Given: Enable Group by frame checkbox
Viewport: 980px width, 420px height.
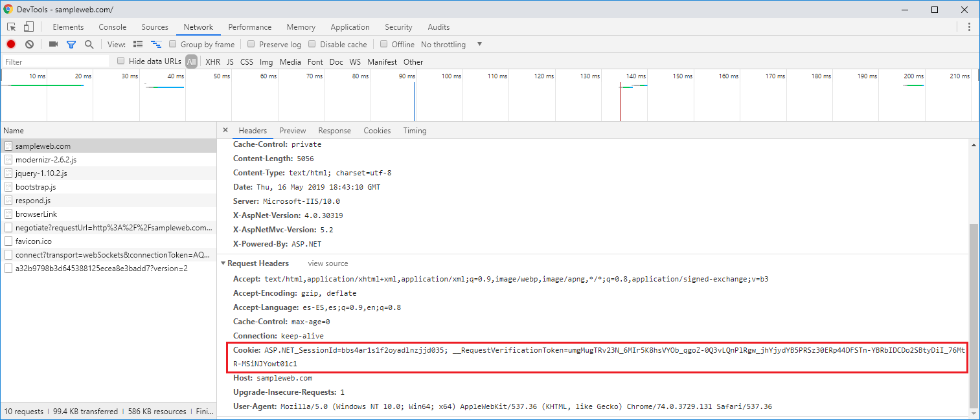Looking at the screenshot, I should click(x=173, y=44).
